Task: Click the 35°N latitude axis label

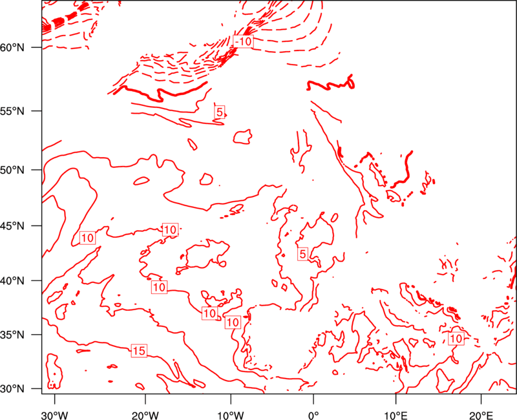Action: tap(12, 335)
